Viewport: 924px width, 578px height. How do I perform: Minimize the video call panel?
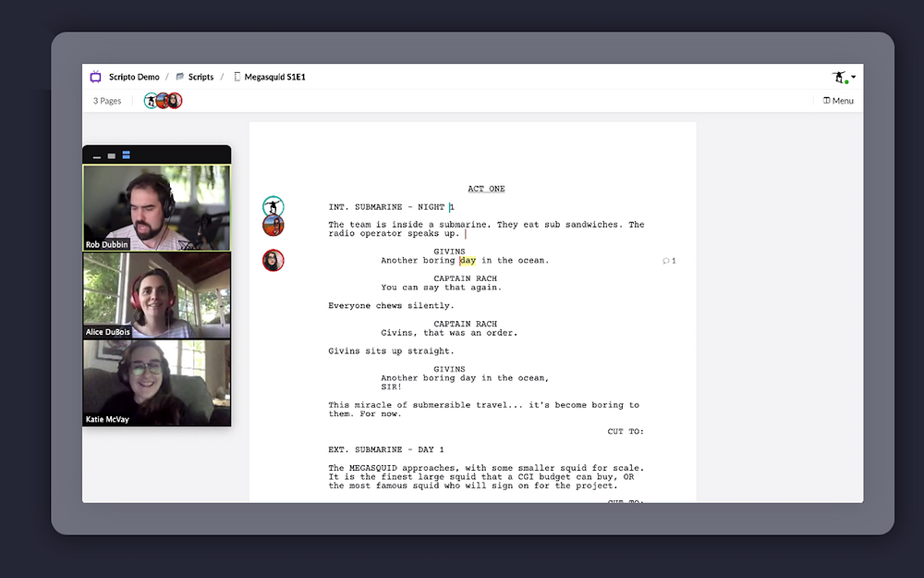[x=97, y=156]
